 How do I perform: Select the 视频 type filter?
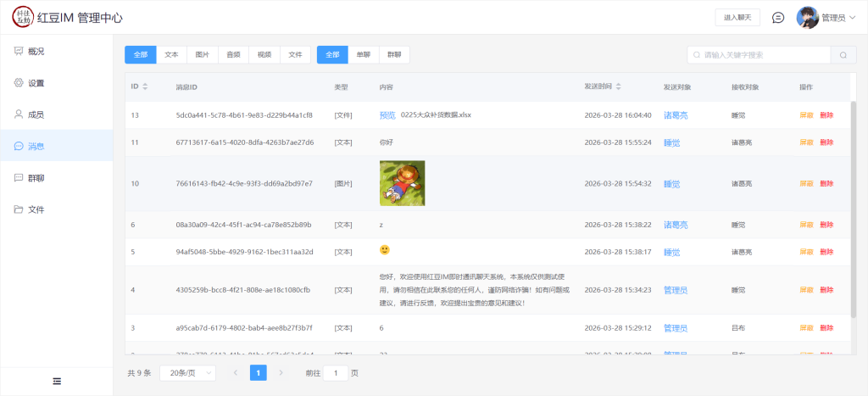pyautogui.click(x=264, y=55)
